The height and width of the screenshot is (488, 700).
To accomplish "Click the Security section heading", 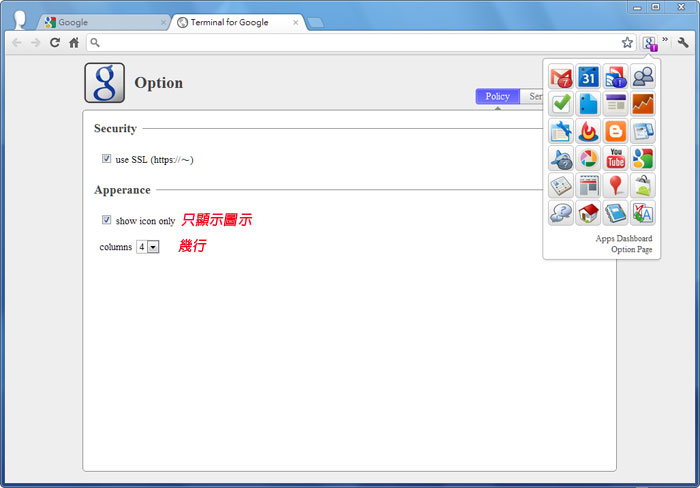I will (x=115, y=128).
